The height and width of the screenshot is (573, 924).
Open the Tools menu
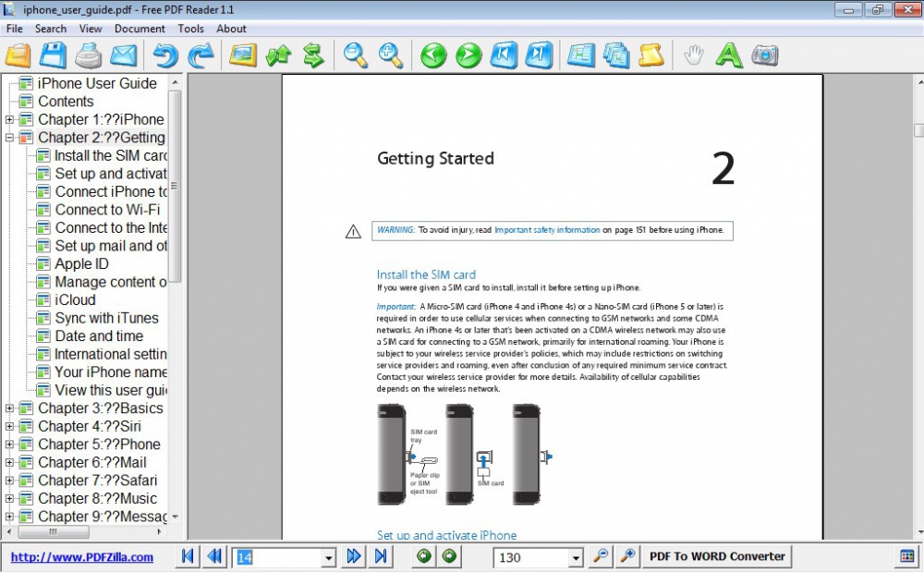click(x=190, y=29)
